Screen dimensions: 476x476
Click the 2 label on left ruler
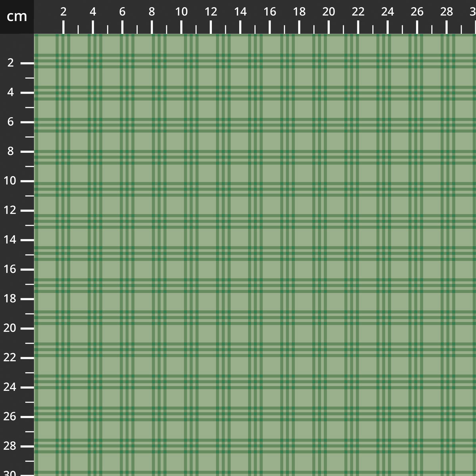coord(11,63)
